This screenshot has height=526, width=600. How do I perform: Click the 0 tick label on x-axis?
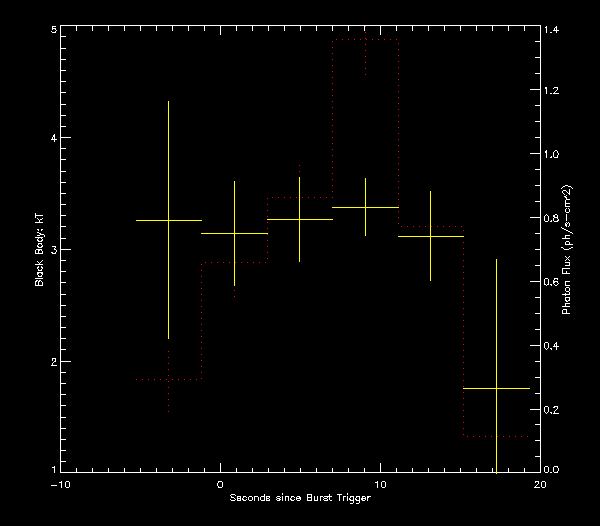pyautogui.click(x=220, y=484)
